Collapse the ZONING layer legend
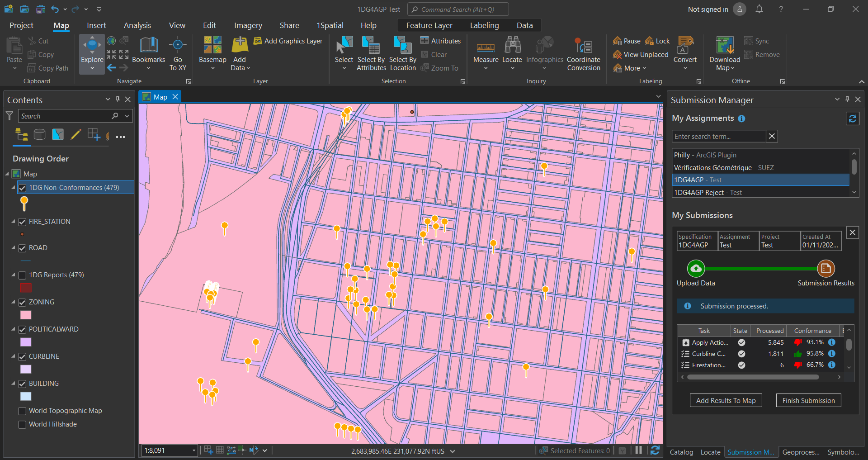This screenshot has width=868, height=460. point(13,302)
